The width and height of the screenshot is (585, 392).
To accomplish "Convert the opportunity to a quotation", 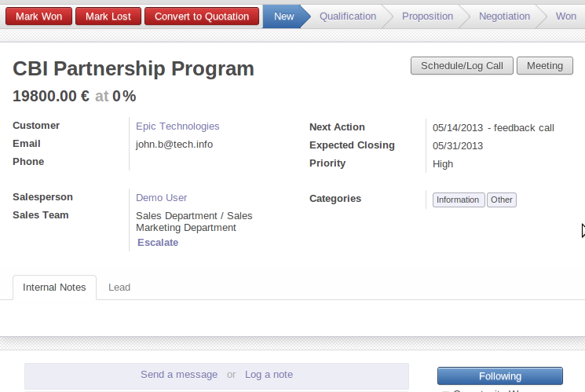I will point(202,16).
